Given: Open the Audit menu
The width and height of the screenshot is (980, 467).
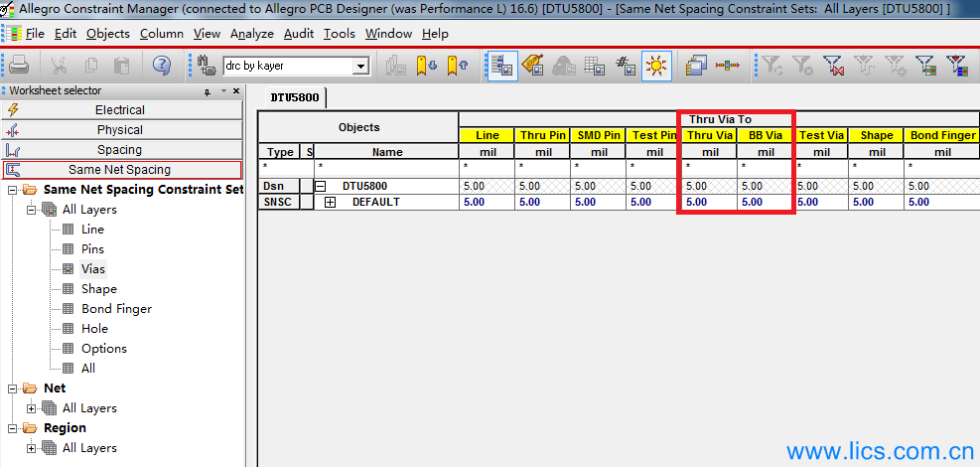Looking at the screenshot, I should click(299, 34).
